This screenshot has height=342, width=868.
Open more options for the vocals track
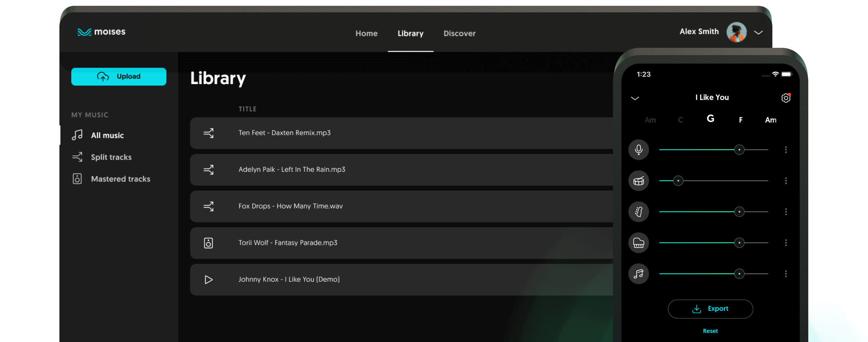tap(786, 150)
